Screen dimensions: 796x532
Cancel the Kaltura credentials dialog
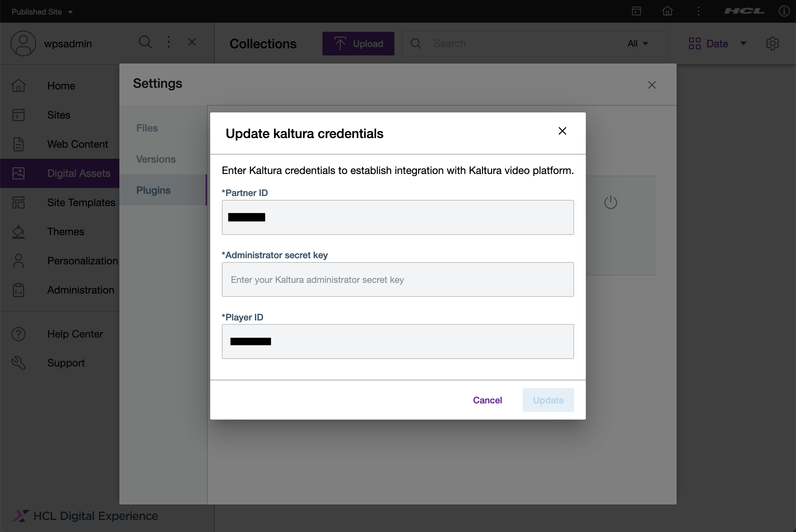pos(487,400)
